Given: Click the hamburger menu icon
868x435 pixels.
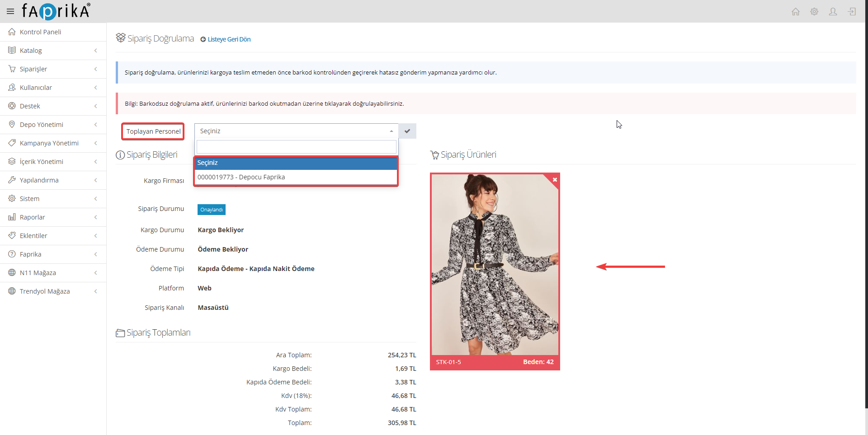Looking at the screenshot, I should [x=10, y=11].
